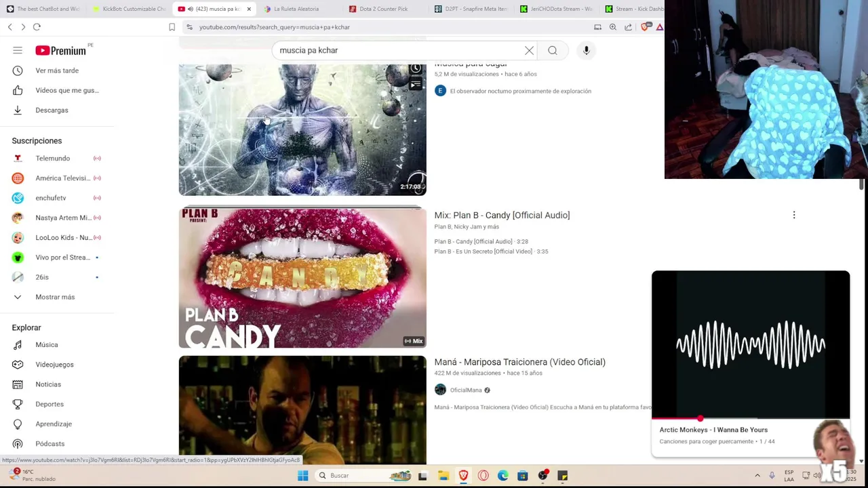Open Deportes in Explorar section
Viewport: 868px width, 488px height.
click(50, 404)
